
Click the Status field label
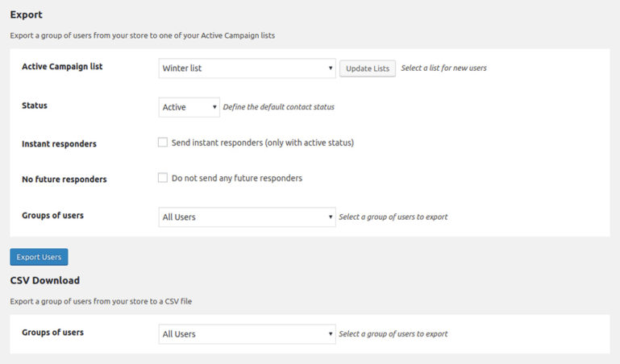click(35, 105)
